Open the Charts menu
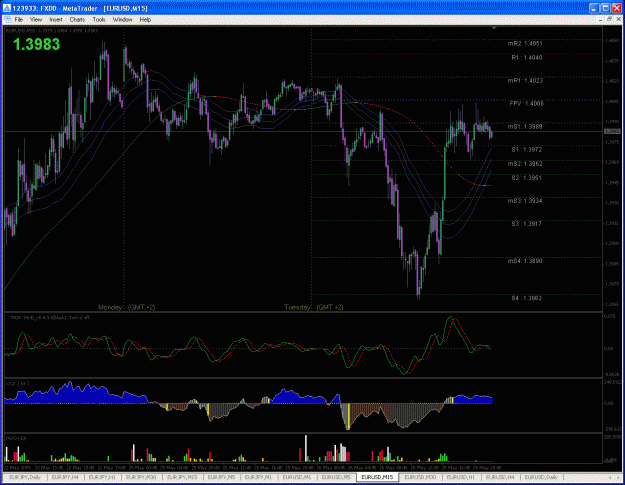The width and height of the screenshot is (625, 485). 77,20
